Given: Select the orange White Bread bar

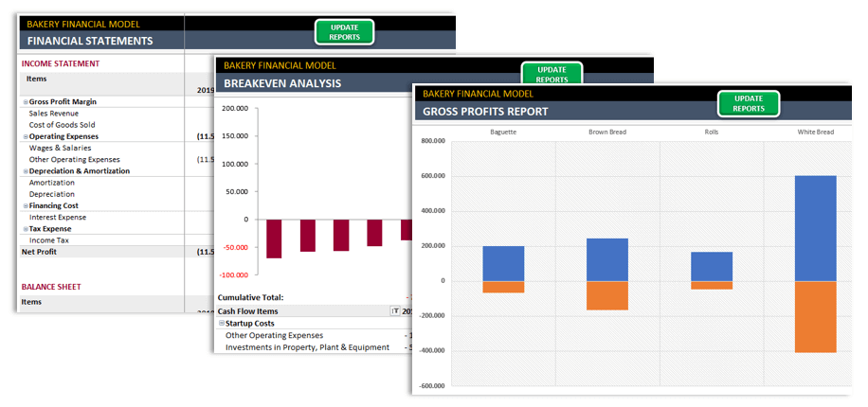Looking at the screenshot, I should [x=816, y=317].
